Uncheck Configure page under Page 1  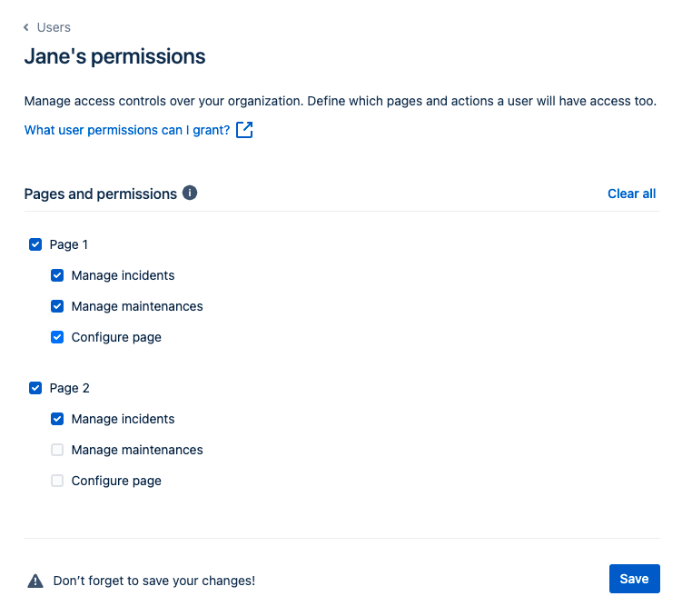(x=57, y=337)
